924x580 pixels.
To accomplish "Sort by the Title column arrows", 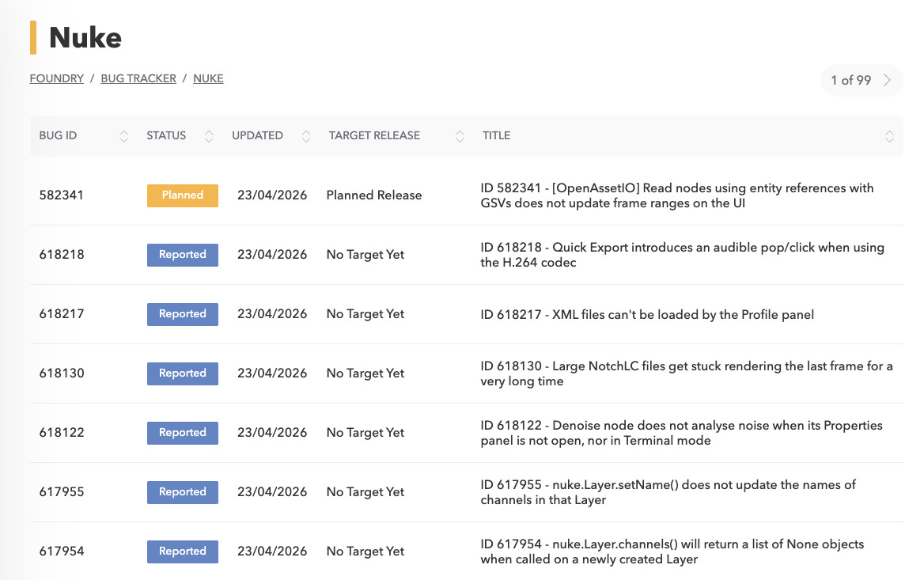I will (889, 136).
